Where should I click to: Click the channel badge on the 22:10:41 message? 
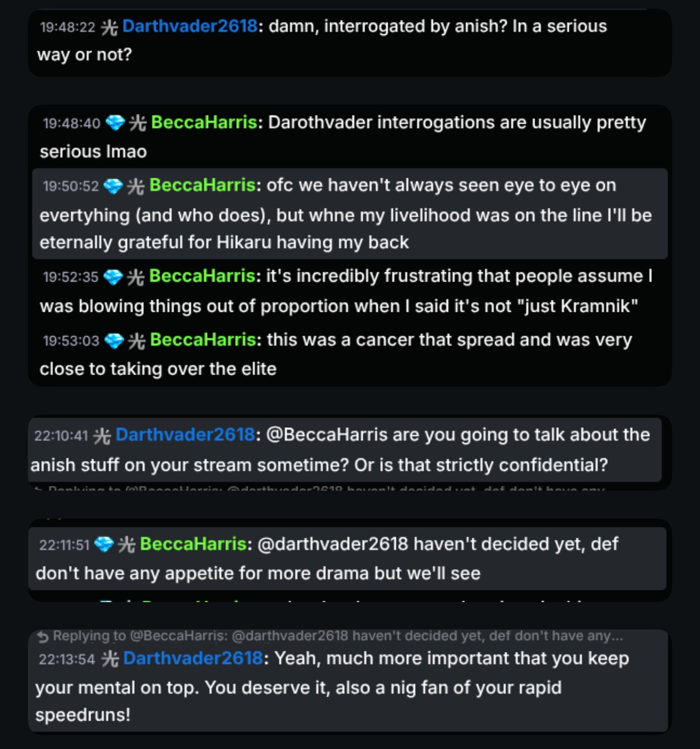102,435
